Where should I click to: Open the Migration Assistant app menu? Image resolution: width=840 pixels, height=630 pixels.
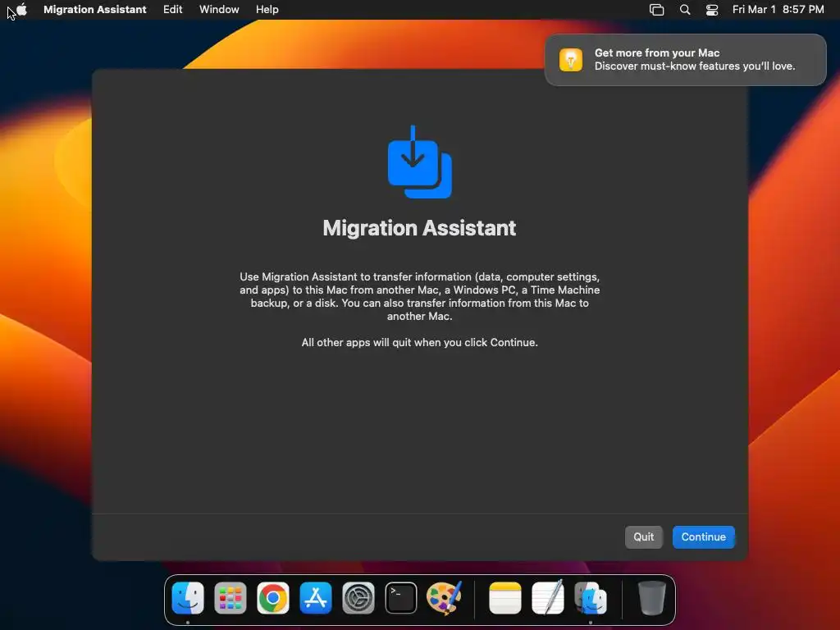click(x=95, y=9)
